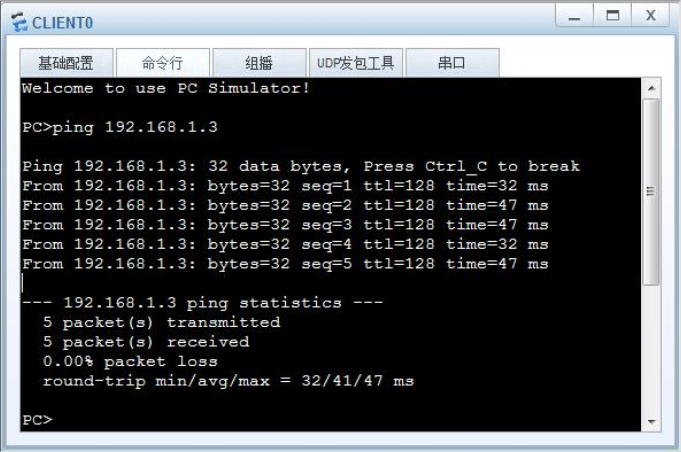
Task: Click the vertical scrollbar thumb
Action: tap(651, 191)
